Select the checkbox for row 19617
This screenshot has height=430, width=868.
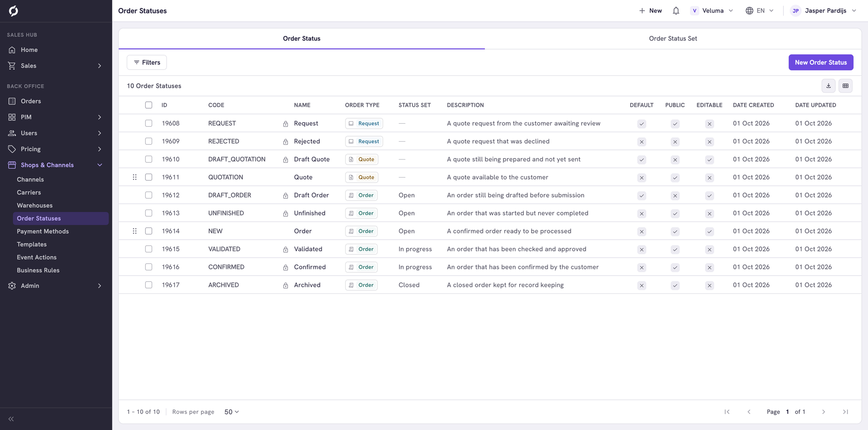point(149,285)
